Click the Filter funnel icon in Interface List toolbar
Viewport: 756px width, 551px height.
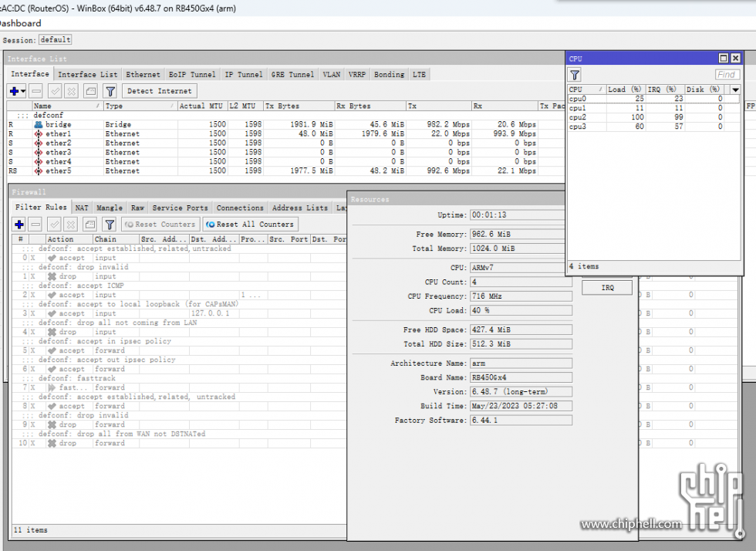point(110,91)
